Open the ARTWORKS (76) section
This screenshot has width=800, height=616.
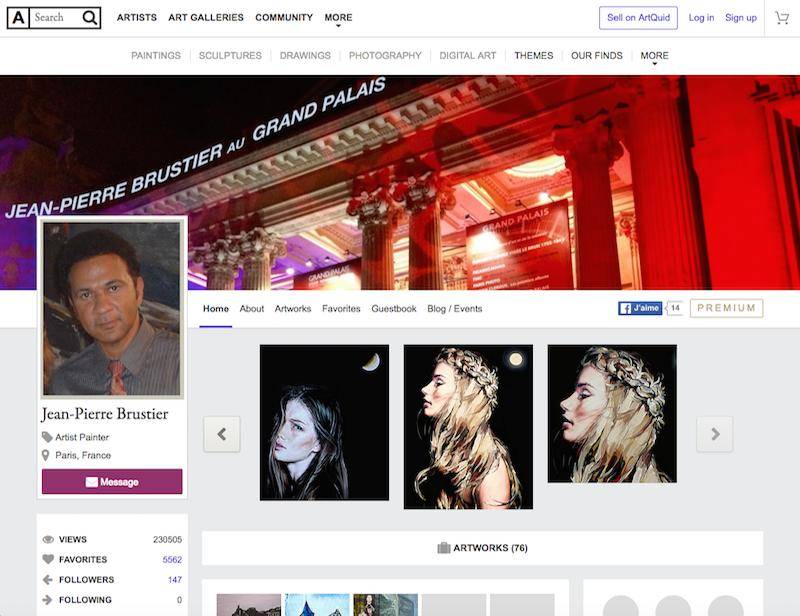tap(482, 548)
